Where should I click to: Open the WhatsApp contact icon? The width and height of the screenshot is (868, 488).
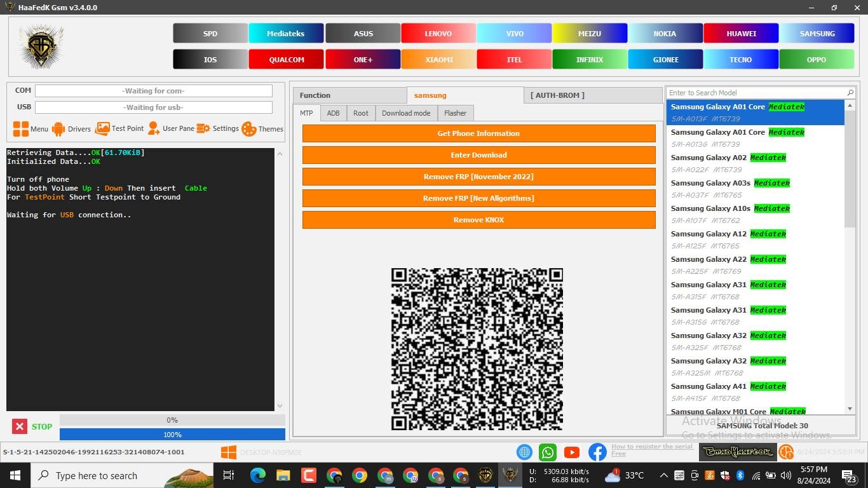[x=548, y=452]
